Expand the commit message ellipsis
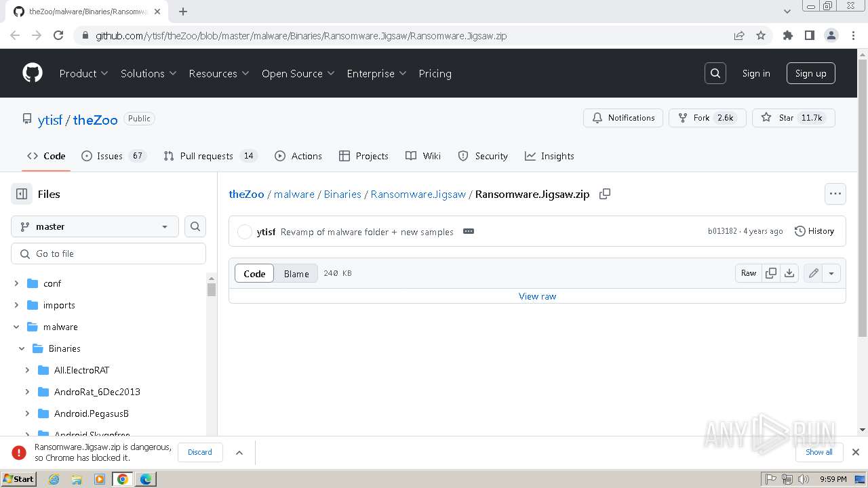 click(x=469, y=231)
